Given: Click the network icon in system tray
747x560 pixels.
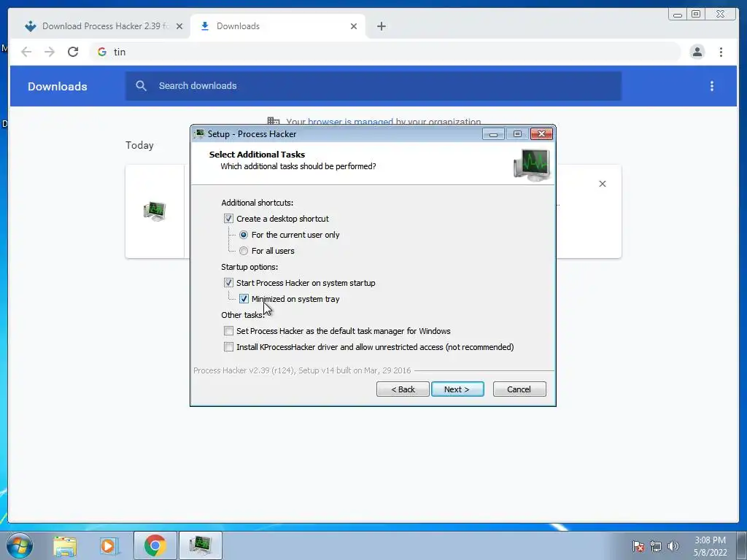Looking at the screenshot, I should click(656, 546).
